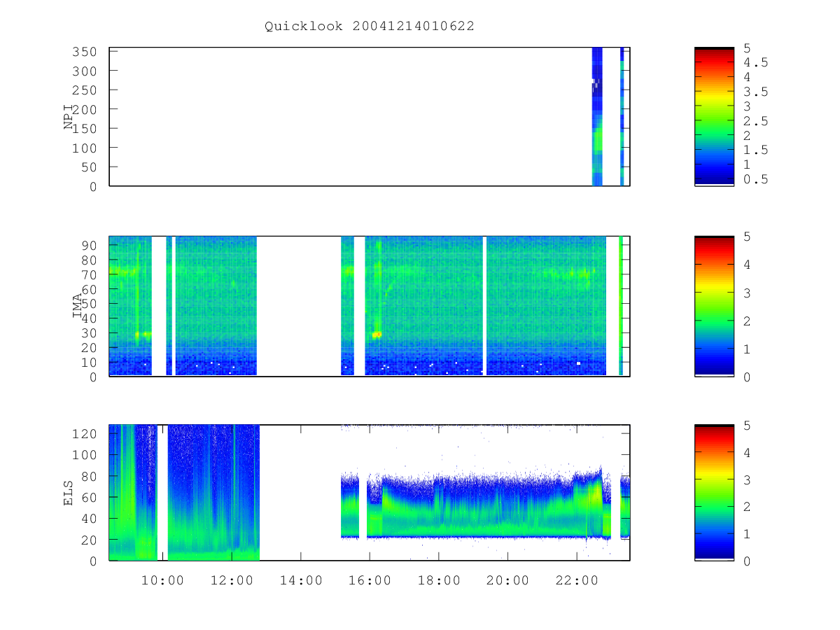Click the 20:00 time axis label

coord(507,580)
